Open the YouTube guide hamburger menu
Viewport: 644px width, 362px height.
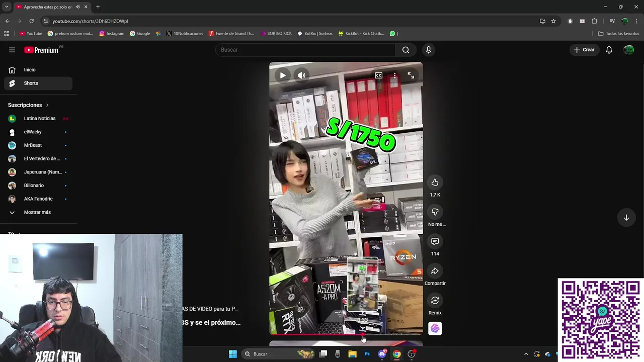coord(12,50)
